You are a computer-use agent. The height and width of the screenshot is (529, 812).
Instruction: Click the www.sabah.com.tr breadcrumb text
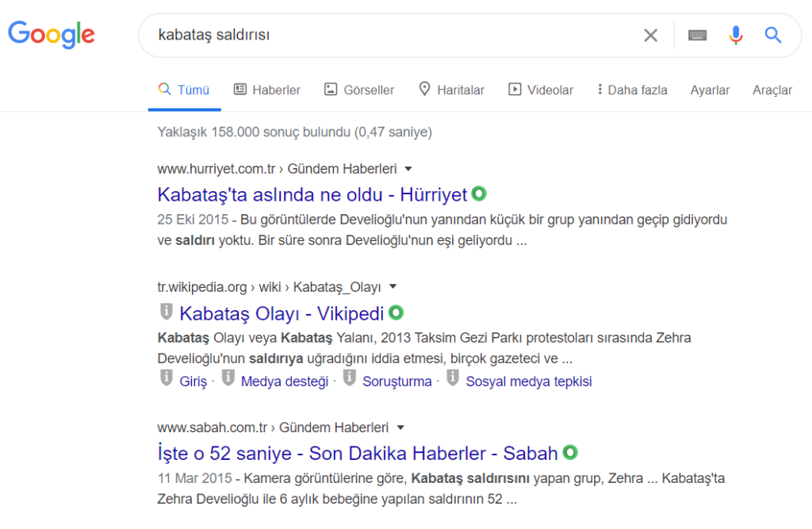pyautogui.click(x=213, y=427)
